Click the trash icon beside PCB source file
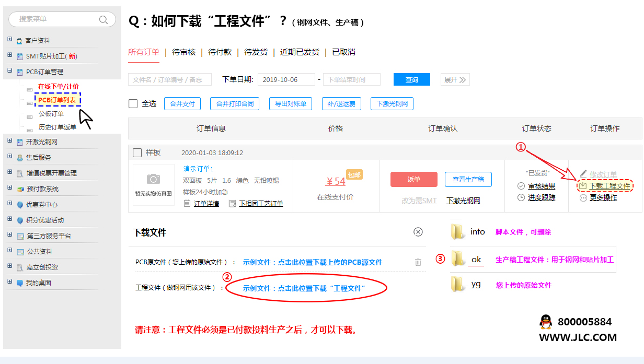 (418, 262)
